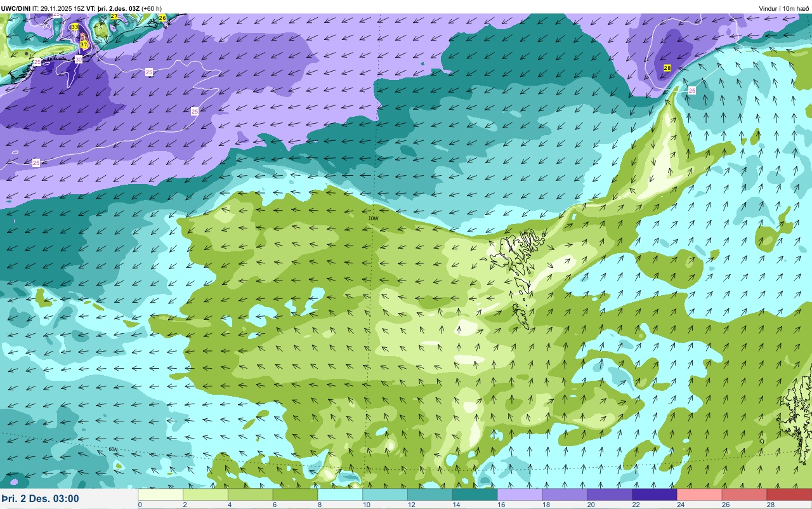The width and height of the screenshot is (812, 509).
Task: Click the '(+60 h)' forecast offset text
Action: (x=152, y=8)
